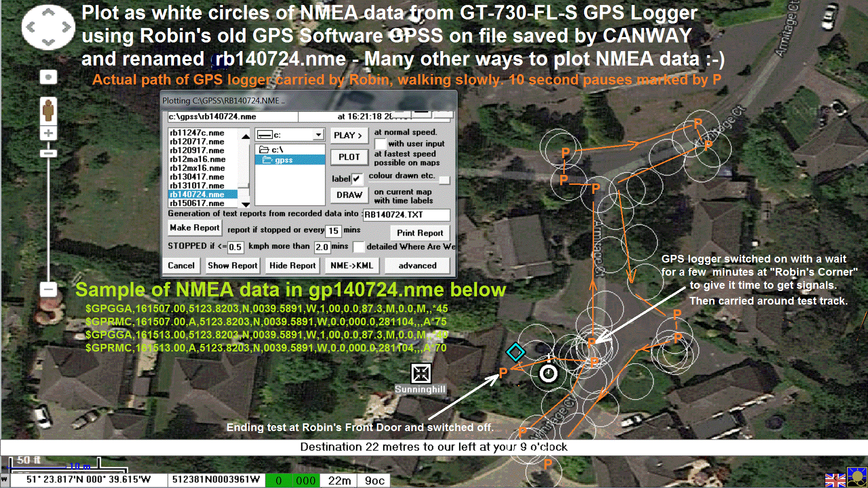The width and height of the screenshot is (868, 488).
Task: Click the map zoom in plus button
Action: point(48,133)
